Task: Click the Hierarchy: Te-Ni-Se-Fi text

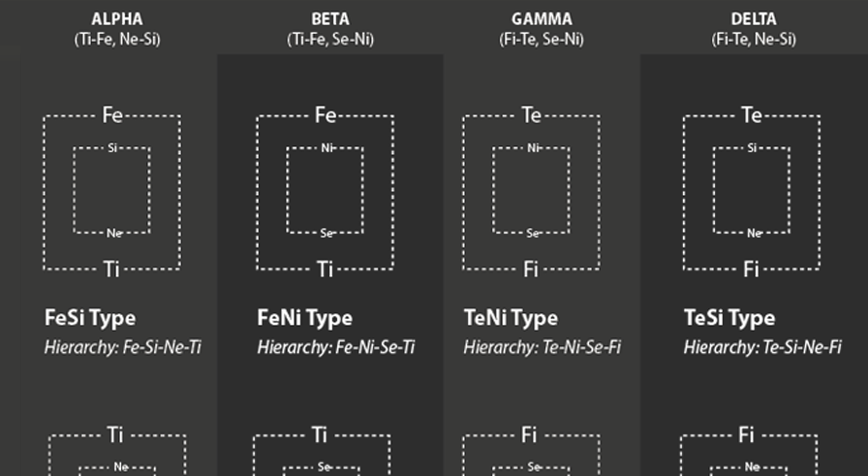Action: [x=542, y=347]
